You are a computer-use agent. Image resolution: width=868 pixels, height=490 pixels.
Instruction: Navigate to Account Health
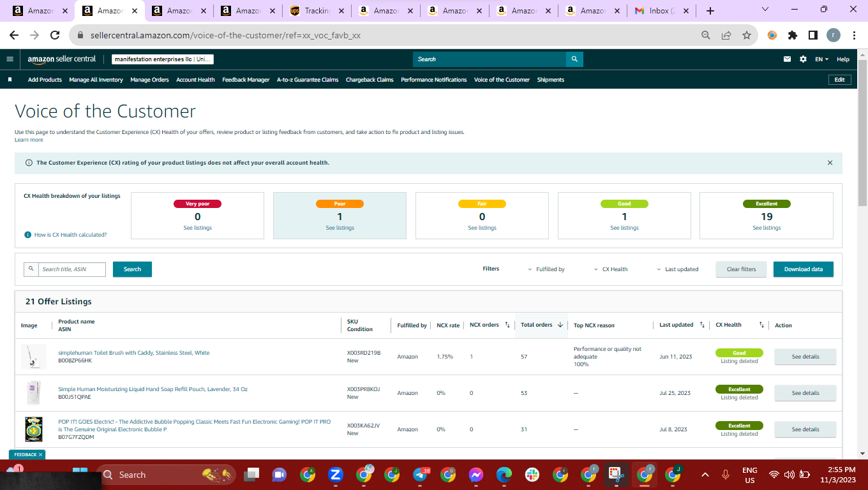click(x=195, y=80)
